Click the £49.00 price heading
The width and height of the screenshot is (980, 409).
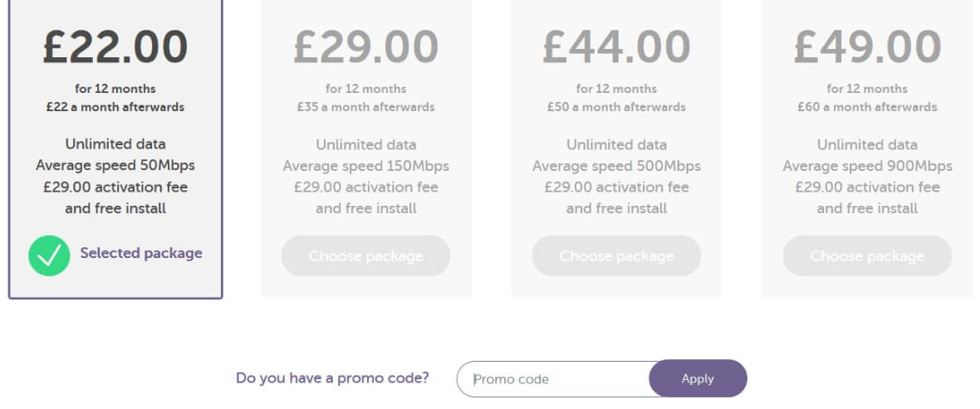point(867,46)
